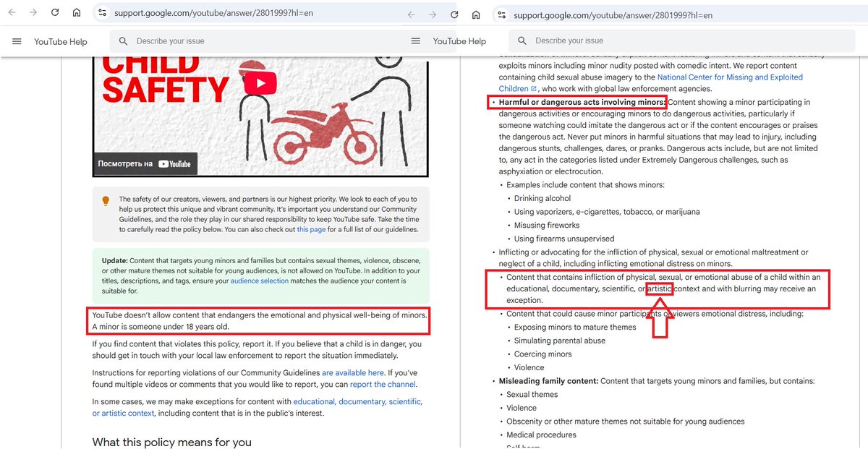Click search magnifier icon in right window

click(x=523, y=41)
